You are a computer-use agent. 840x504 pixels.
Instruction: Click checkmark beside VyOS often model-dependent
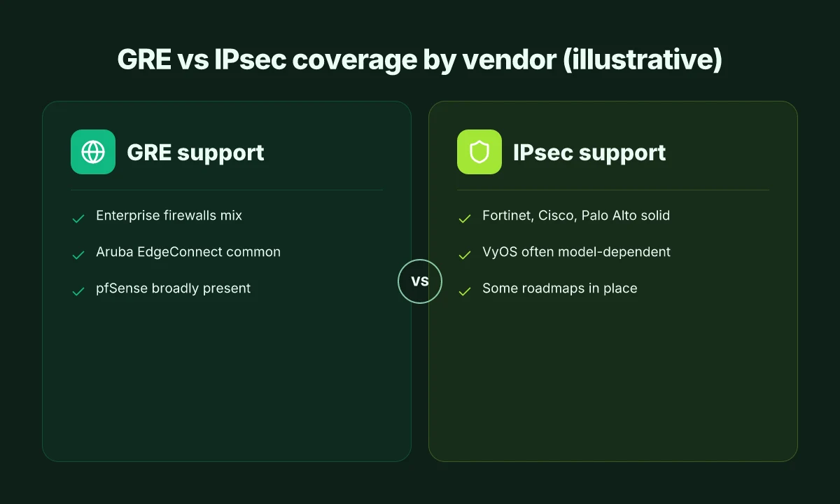coord(465,255)
